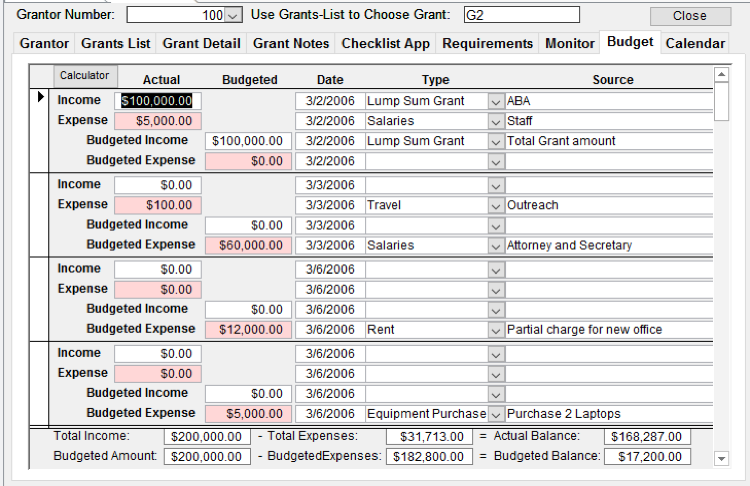Open the Grant Notes tab
Image resolution: width=750 pixels, height=486 pixels.
(291, 44)
